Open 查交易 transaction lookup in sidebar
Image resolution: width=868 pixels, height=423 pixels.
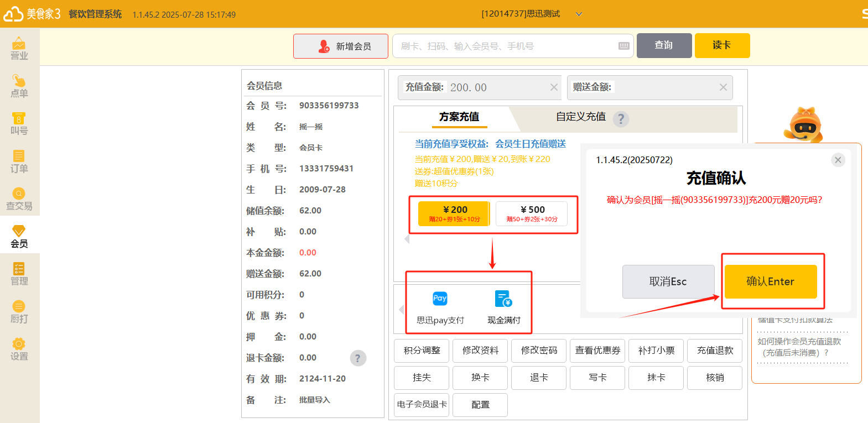click(x=19, y=199)
